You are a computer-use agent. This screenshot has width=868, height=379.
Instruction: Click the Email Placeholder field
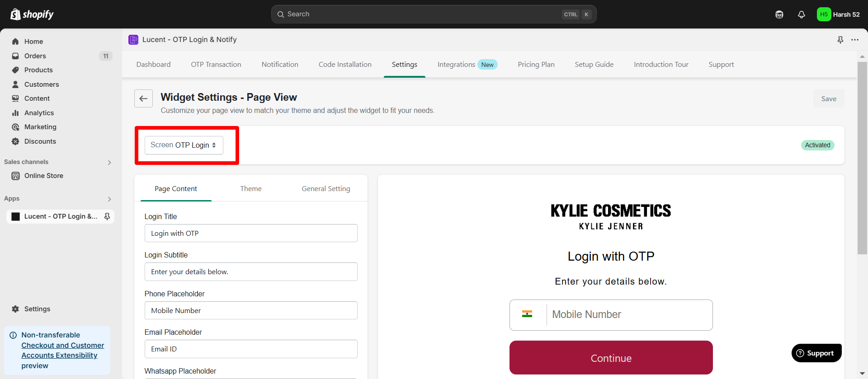(x=251, y=349)
